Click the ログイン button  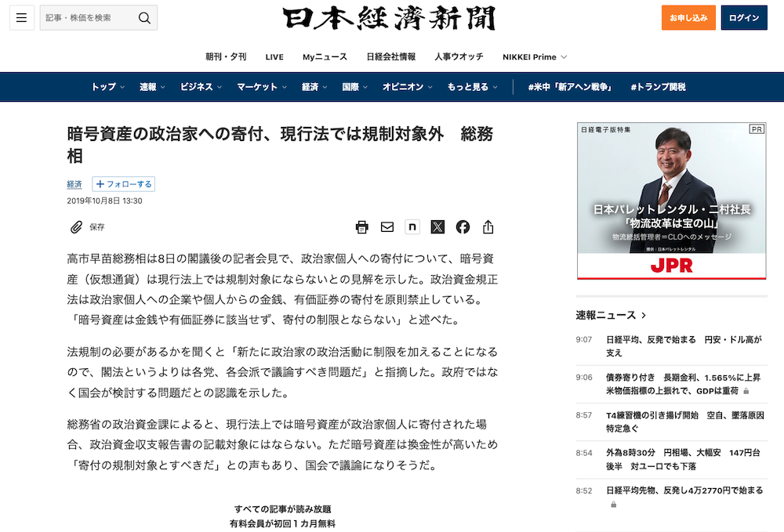click(x=744, y=17)
